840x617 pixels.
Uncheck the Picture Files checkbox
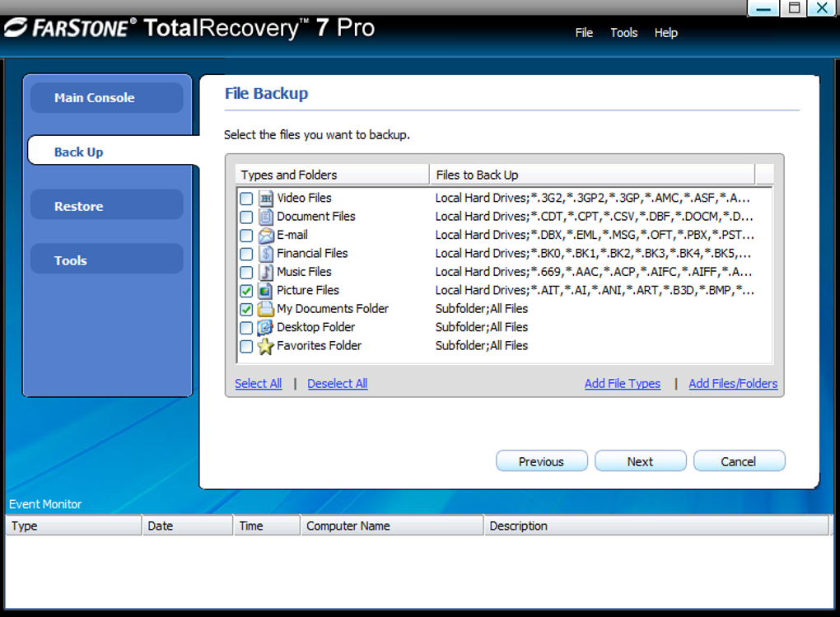246,291
